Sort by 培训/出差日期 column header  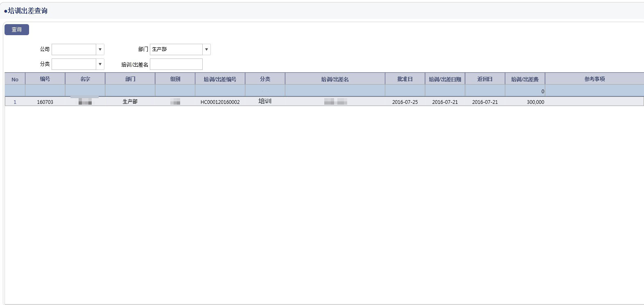pos(445,79)
